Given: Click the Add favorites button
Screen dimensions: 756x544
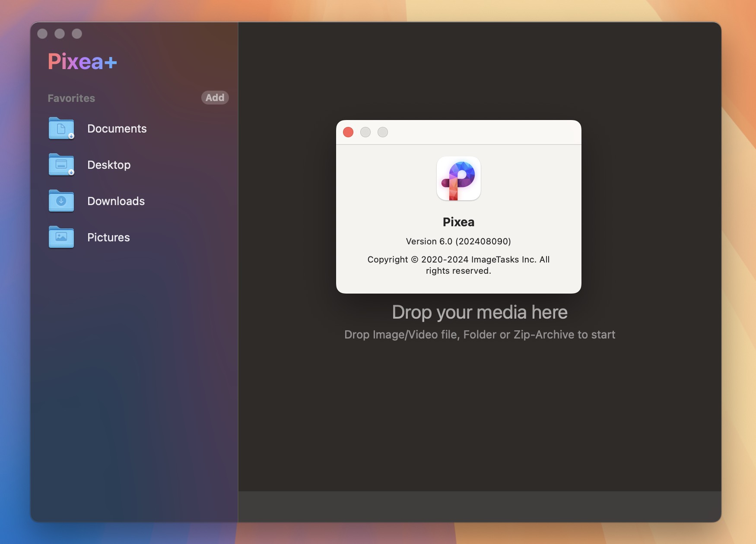Looking at the screenshot, I should click(215, 98).
